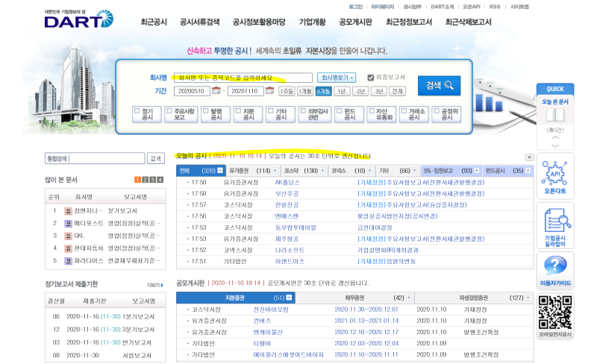Check the 발행공시 checkbox
597x364 pixels.
click(206, 111)
